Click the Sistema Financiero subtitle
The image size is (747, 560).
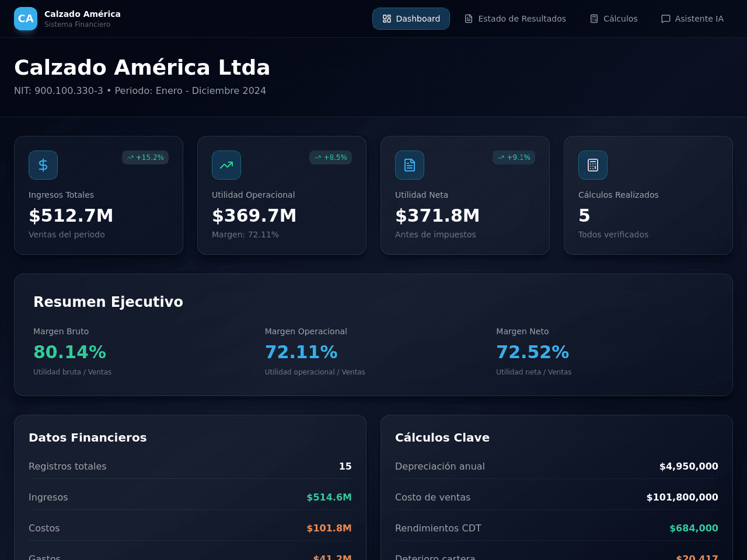click(x=77, y=24)
